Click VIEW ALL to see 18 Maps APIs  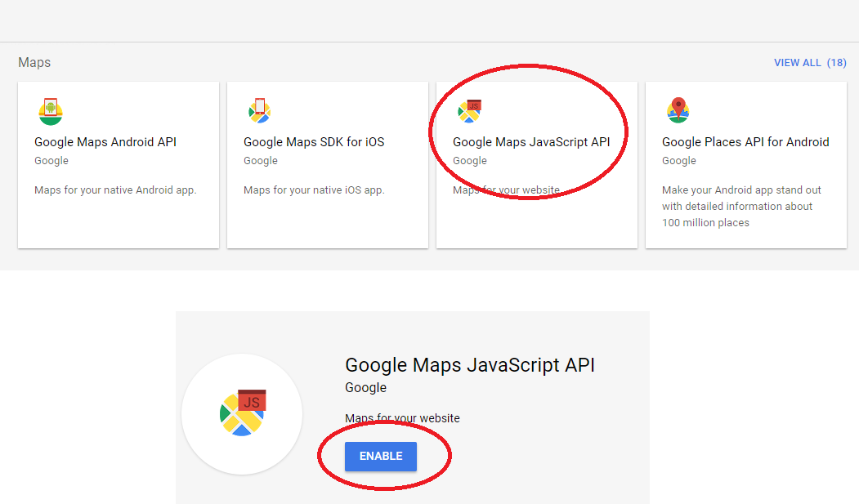point(809,62)
